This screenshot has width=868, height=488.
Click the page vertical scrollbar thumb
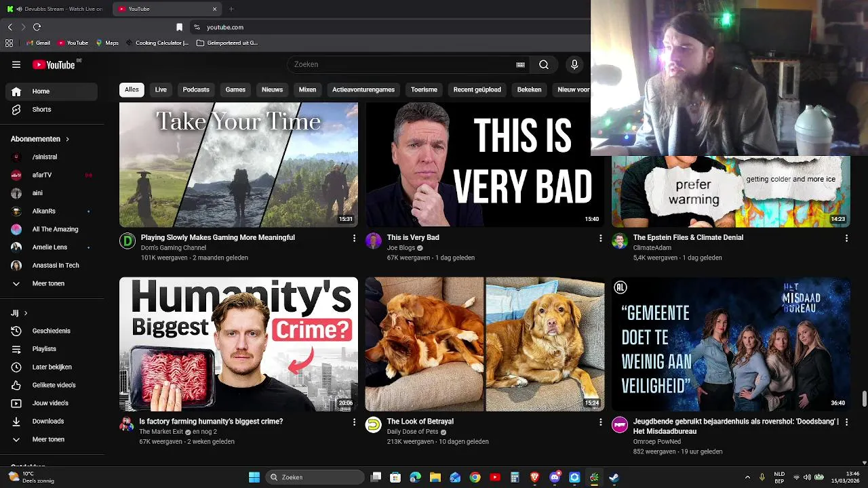point(864,399)
